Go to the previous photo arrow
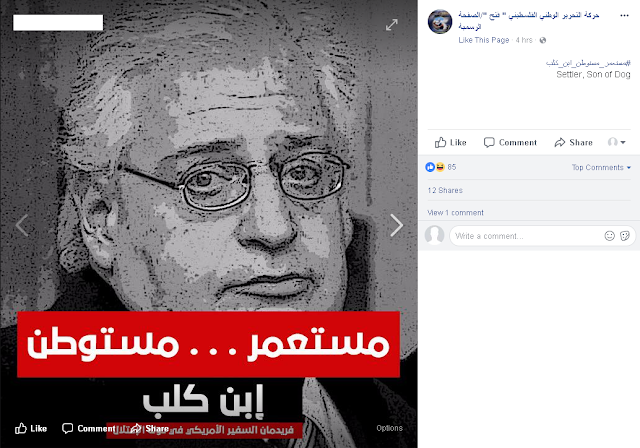 coord(22,225)
